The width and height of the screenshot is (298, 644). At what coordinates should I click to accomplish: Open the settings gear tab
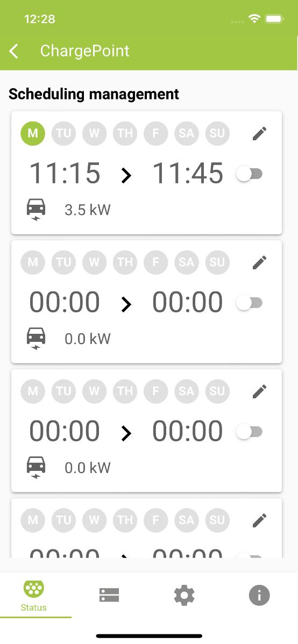click(x=184, y=595)
